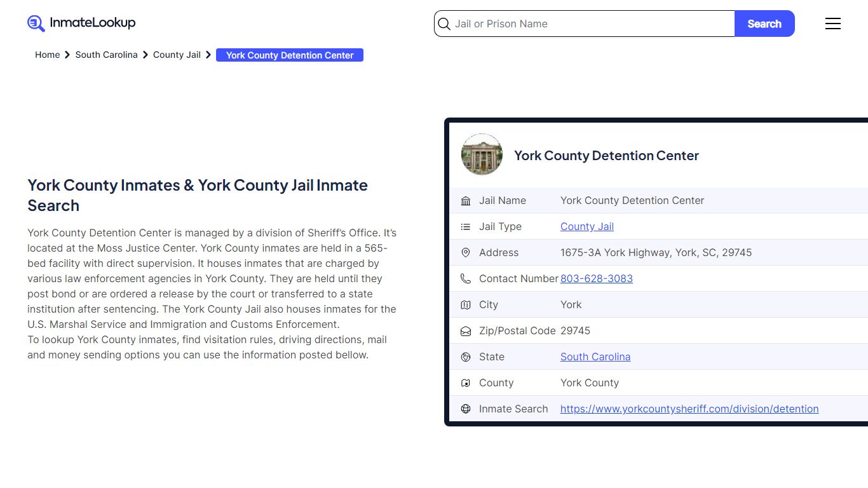Image resolution: width=868 pixels, height=488 pixels.
Task: Click the York County Inmates page heading
Action: [198, 195]
